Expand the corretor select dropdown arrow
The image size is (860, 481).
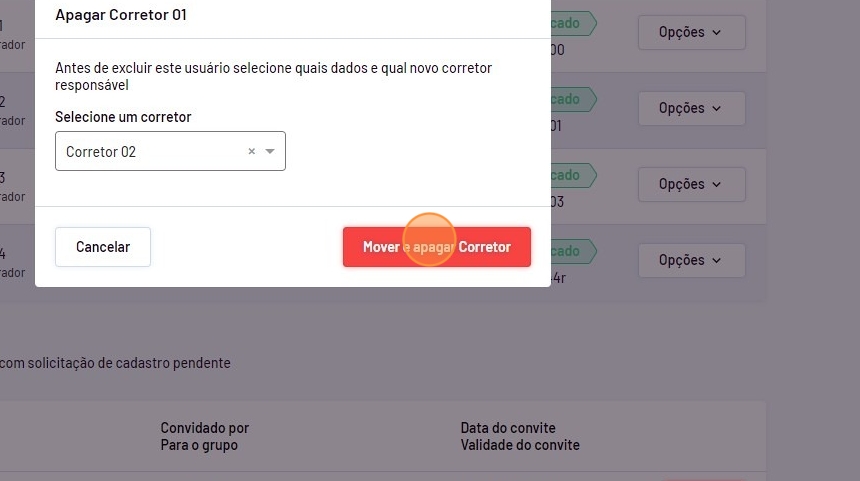tap(270, 152)
